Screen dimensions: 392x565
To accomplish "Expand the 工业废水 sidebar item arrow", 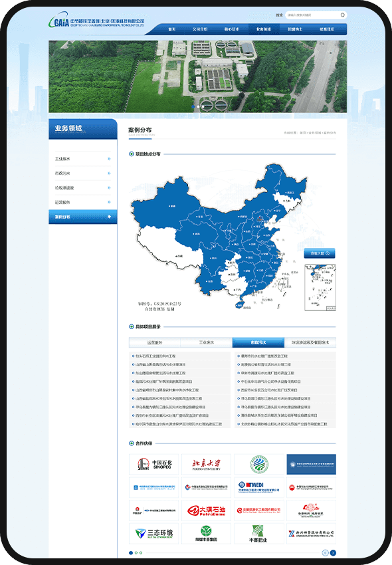I will (x=109, y=159).
